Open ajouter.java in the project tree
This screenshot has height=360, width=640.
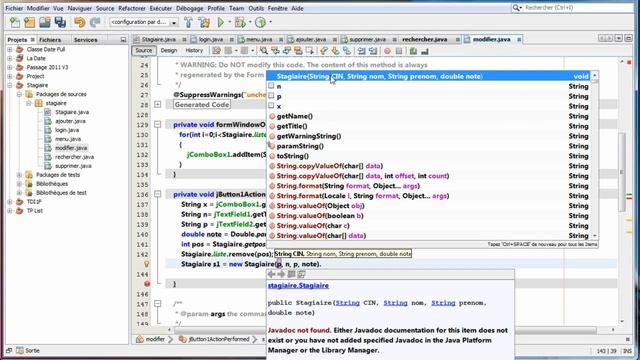click(70, 121)
